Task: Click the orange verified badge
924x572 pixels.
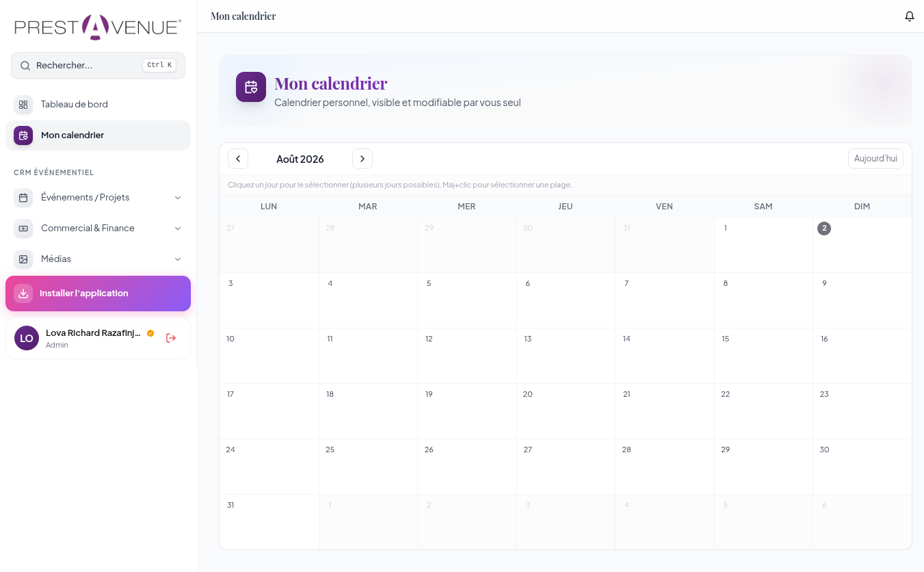Action: pyautogui.click(x=150, y=333)
